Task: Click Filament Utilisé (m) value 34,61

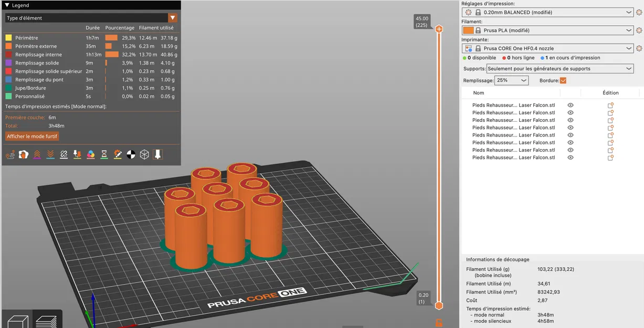Action: pos(544,284)
